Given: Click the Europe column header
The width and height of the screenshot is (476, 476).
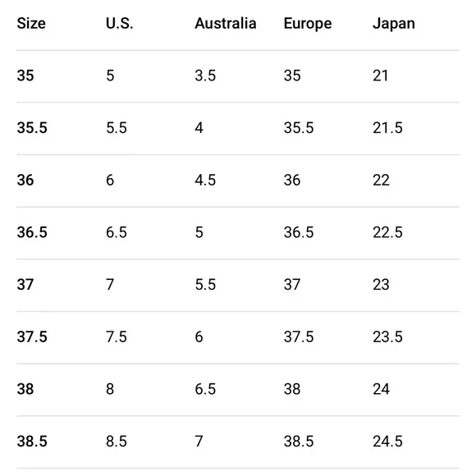Looking at the screenshot, I should point(308,24).
